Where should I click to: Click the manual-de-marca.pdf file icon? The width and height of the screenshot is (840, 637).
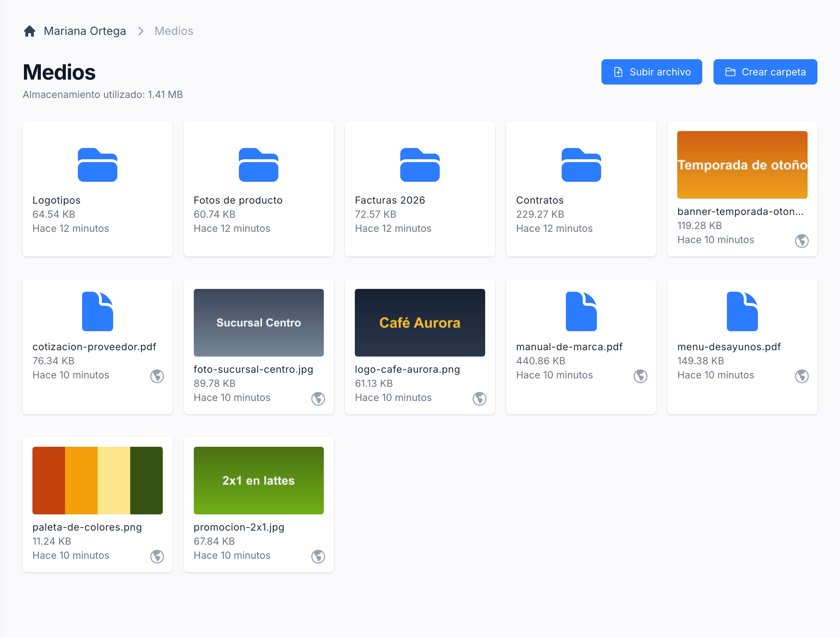[581, 311]
